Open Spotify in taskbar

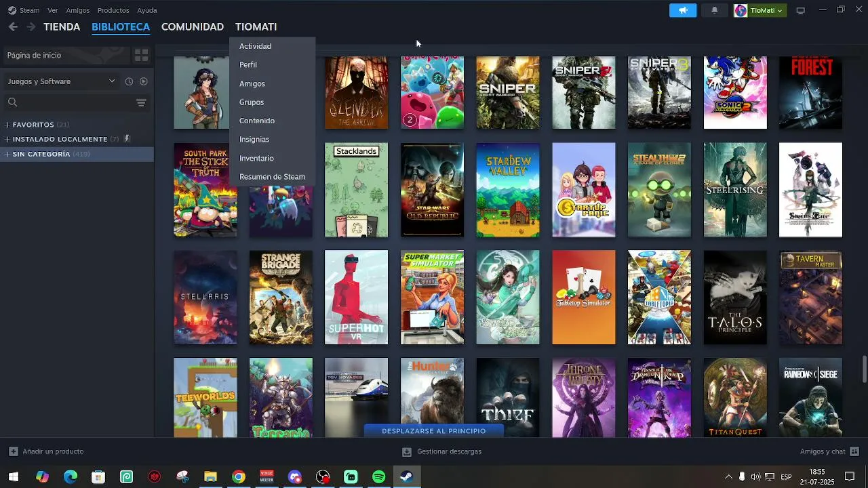(378, 477)
